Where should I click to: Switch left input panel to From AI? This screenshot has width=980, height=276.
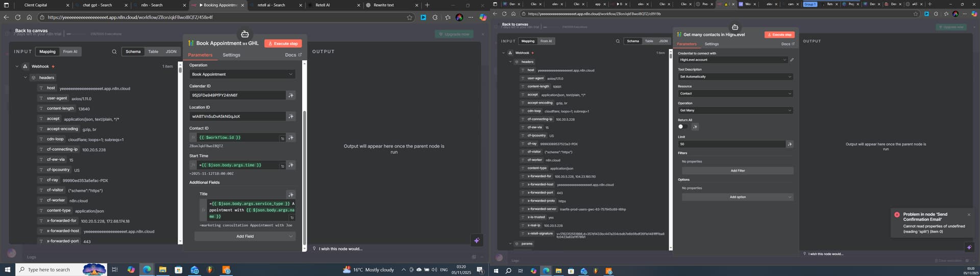coord(70,52)
